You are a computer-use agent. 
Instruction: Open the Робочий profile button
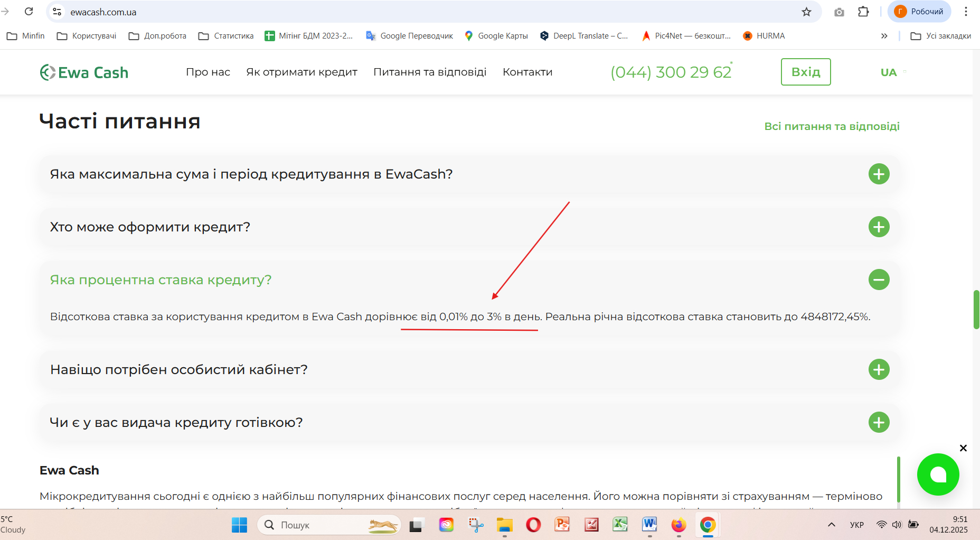pyautogui.click(x=919, y=12)
